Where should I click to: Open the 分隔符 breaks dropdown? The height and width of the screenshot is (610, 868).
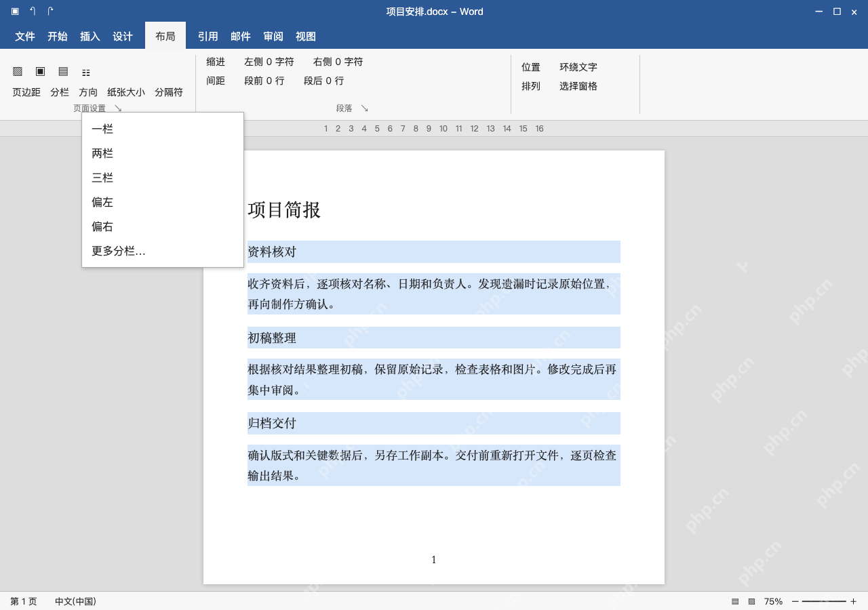pos(169,92)
